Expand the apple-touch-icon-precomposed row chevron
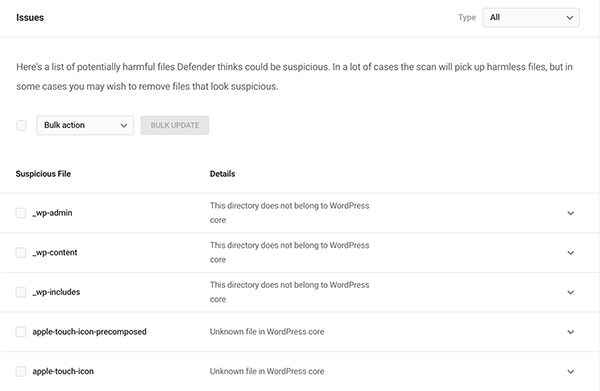This screenshot has width=600, height=391. coord(571,332)
